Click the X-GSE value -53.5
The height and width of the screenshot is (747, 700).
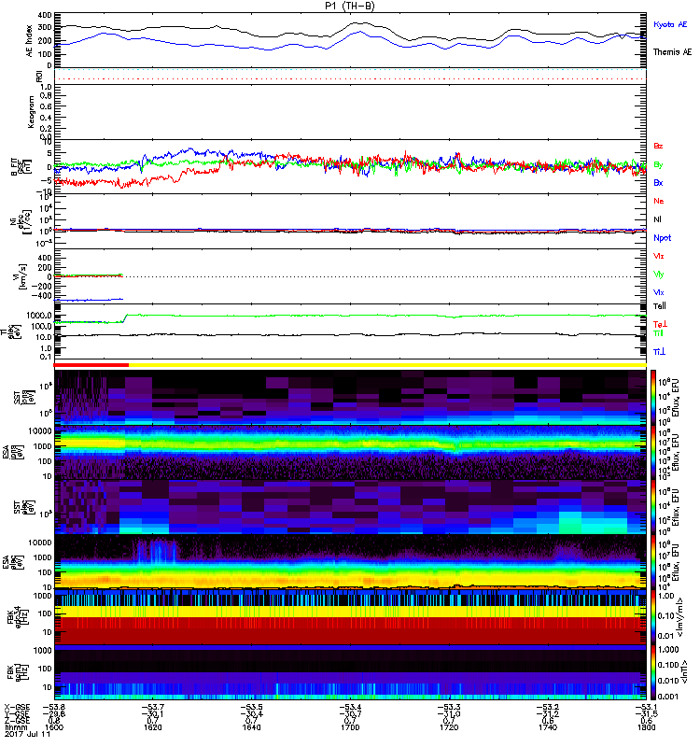click(x=251, y=707)
